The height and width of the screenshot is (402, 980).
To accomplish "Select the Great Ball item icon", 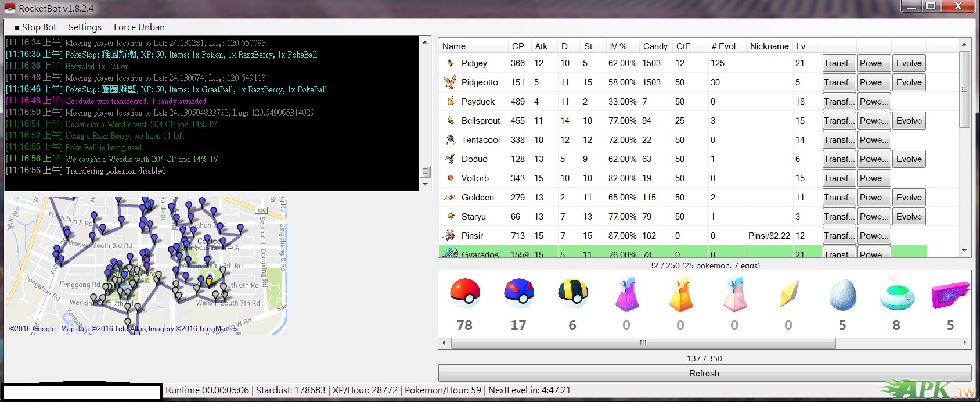I will click(x=518, y=294).
